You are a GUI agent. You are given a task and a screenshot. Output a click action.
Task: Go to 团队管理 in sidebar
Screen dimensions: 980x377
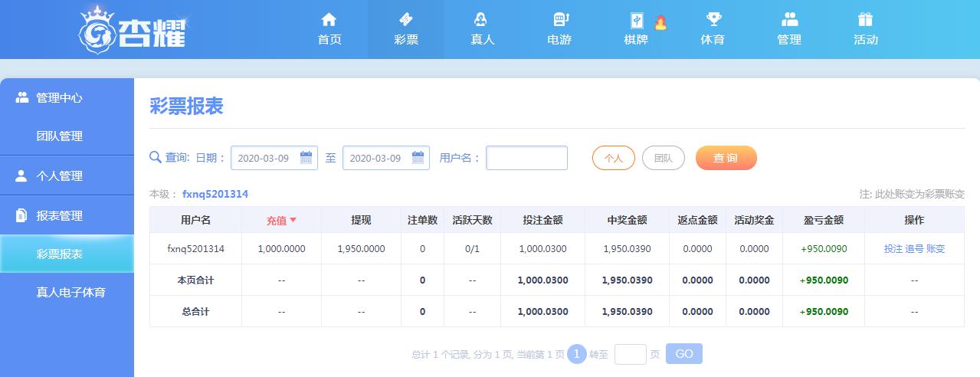click(x=67, y=136)
